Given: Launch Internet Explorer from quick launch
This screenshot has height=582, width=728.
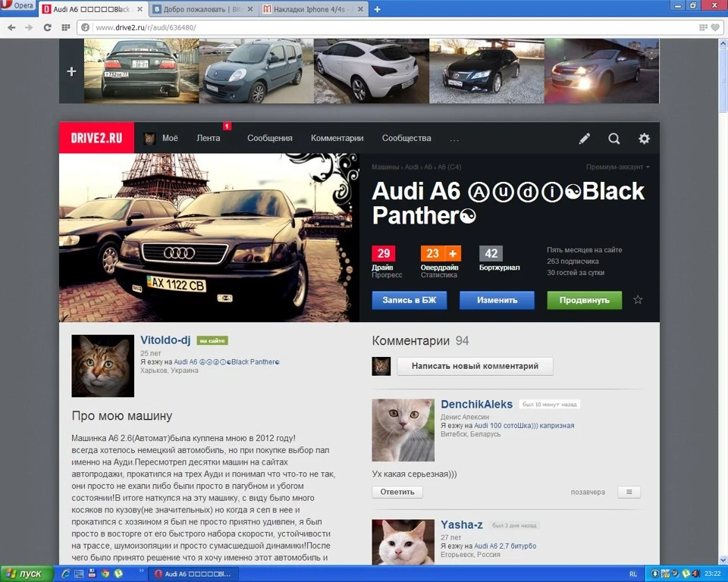Looking at the screenshot, I should (65, 574).
